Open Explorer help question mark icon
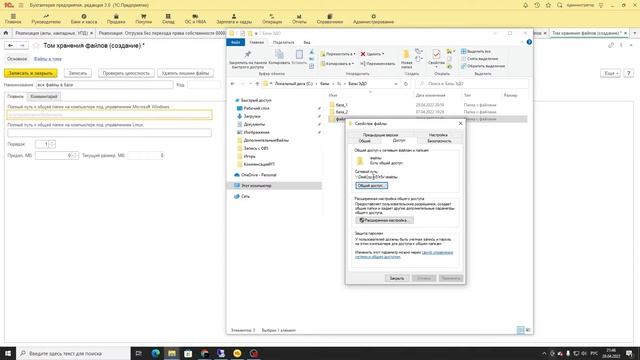This screenshot has width=640, height=360. 529,42
